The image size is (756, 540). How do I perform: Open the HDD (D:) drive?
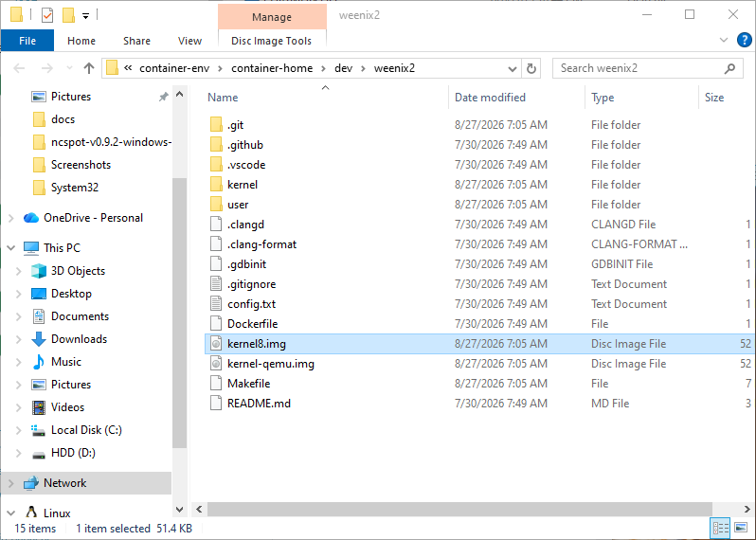[x=73, y=452]
